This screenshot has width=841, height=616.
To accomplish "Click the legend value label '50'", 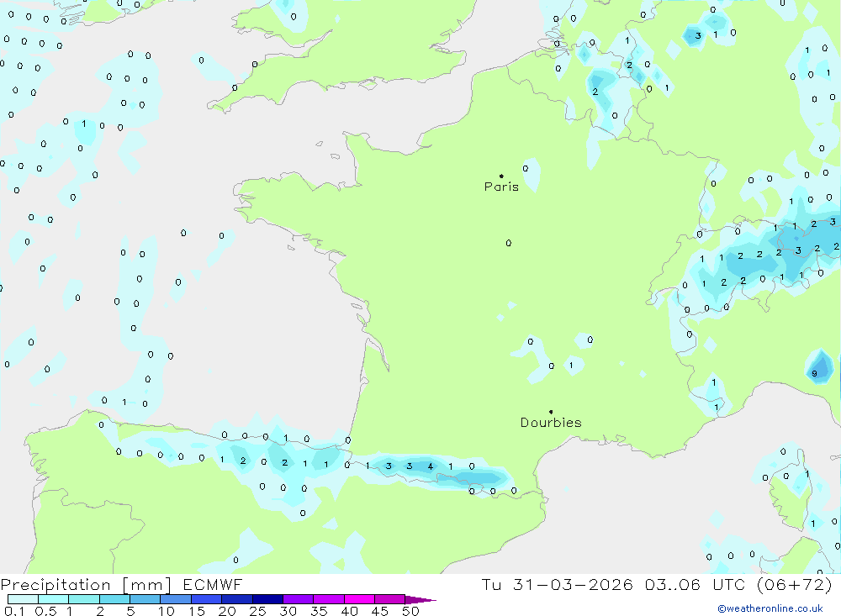I will (410, 611).
